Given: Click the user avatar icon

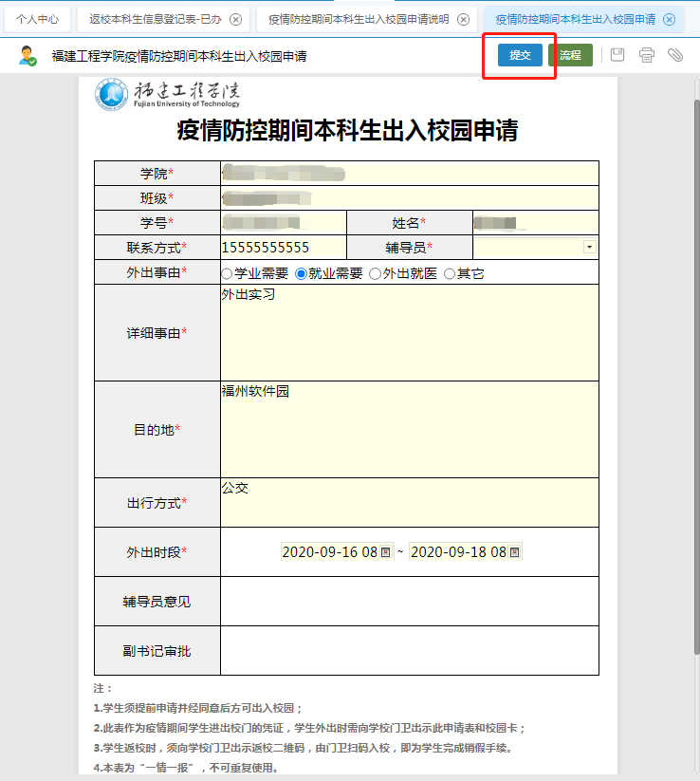Looking at the screenshot, I should coord(28,55).
